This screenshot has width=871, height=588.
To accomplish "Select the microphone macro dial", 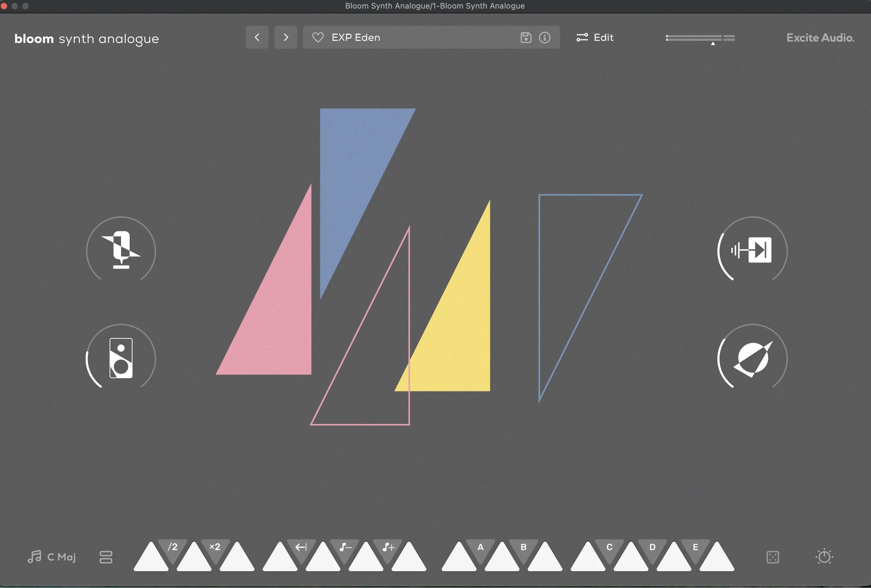I will 121,250.
